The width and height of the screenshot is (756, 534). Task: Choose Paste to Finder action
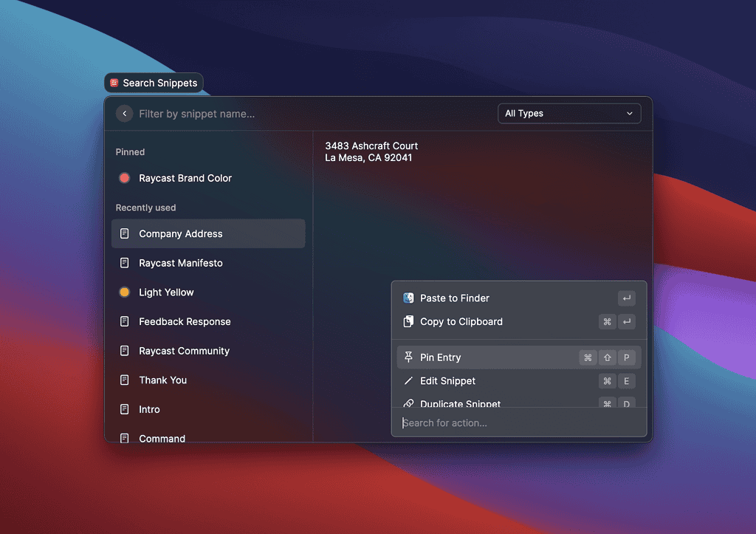click(x=519, y=298)
